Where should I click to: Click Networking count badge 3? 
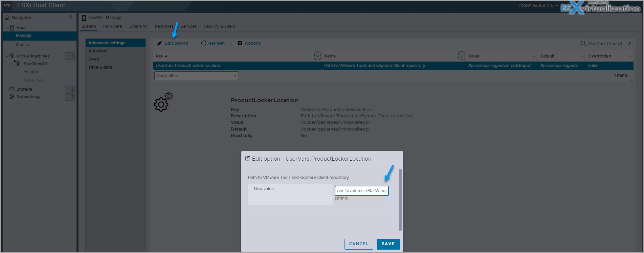pos(70,97)
